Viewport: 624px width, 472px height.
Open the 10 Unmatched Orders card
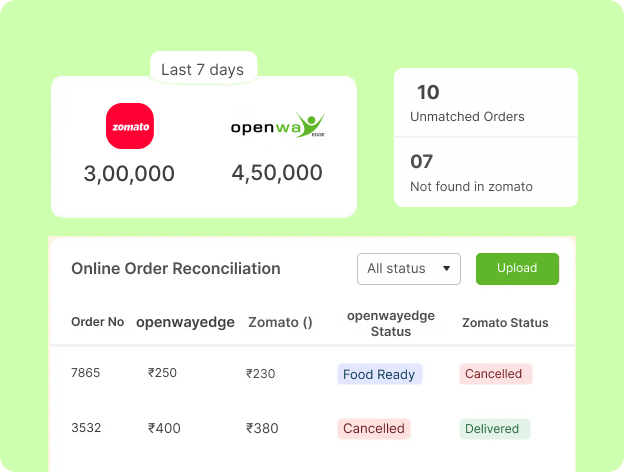(486, 103)
